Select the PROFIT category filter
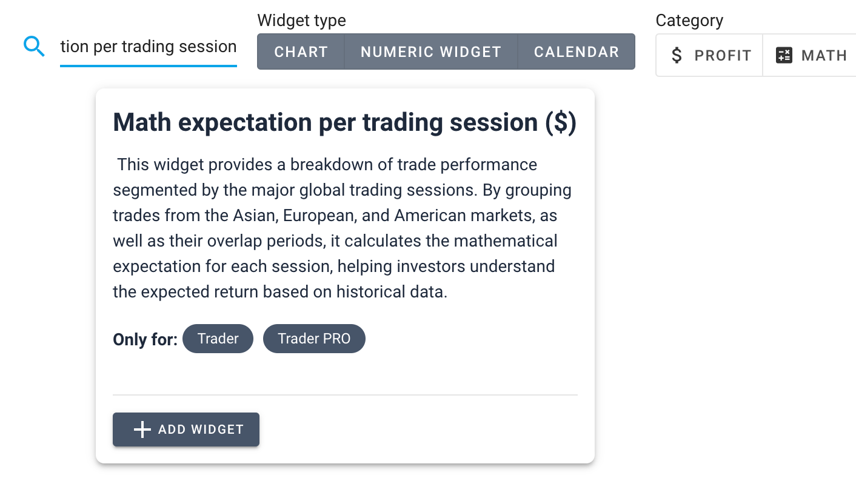 point(710,56)
